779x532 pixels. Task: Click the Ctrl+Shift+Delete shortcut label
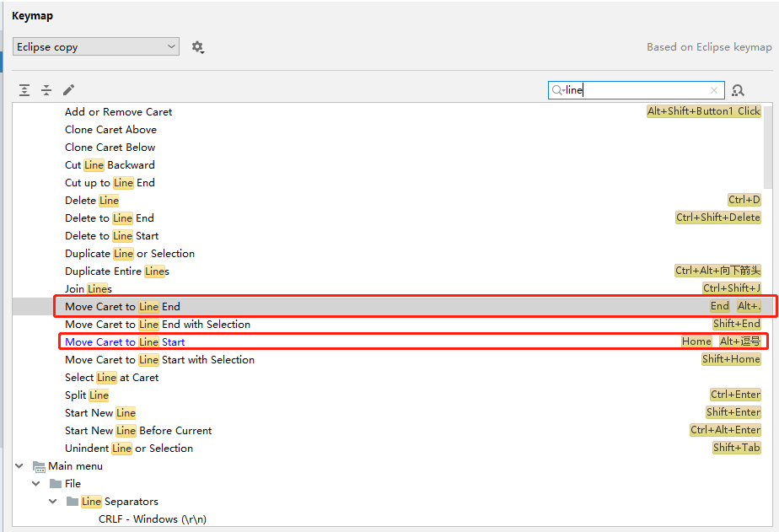718,218
